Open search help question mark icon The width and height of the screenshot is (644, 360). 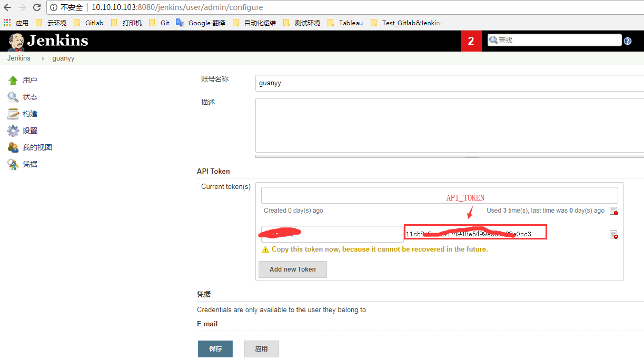tap(628, 41)
